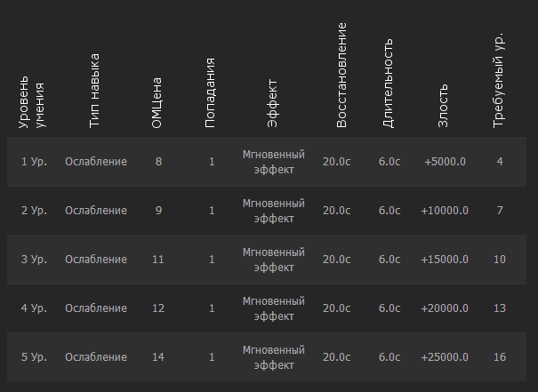The height and width of the screenshot is (392, 538).
Task: Click required level "16" in last row
Action: coord(500,357)
